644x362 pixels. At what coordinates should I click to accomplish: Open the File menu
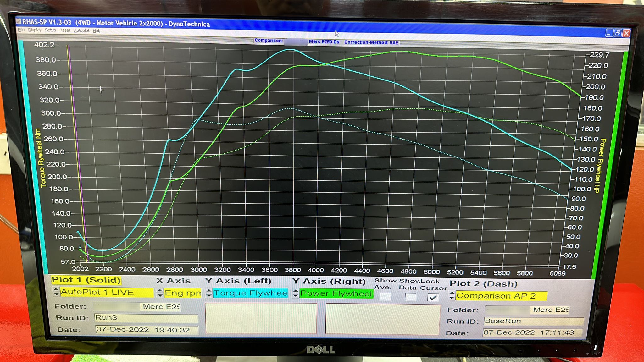click(x=21, y=30)
